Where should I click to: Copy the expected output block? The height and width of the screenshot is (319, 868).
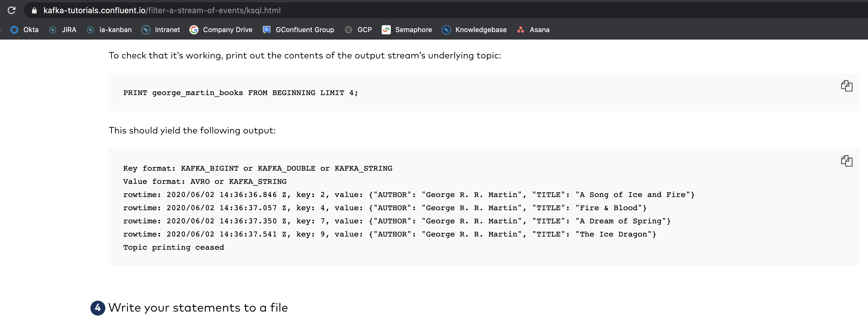click(847, 161)
